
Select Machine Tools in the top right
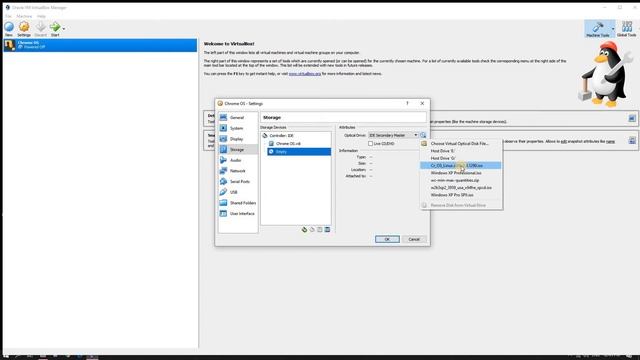[x=598, y=29]
